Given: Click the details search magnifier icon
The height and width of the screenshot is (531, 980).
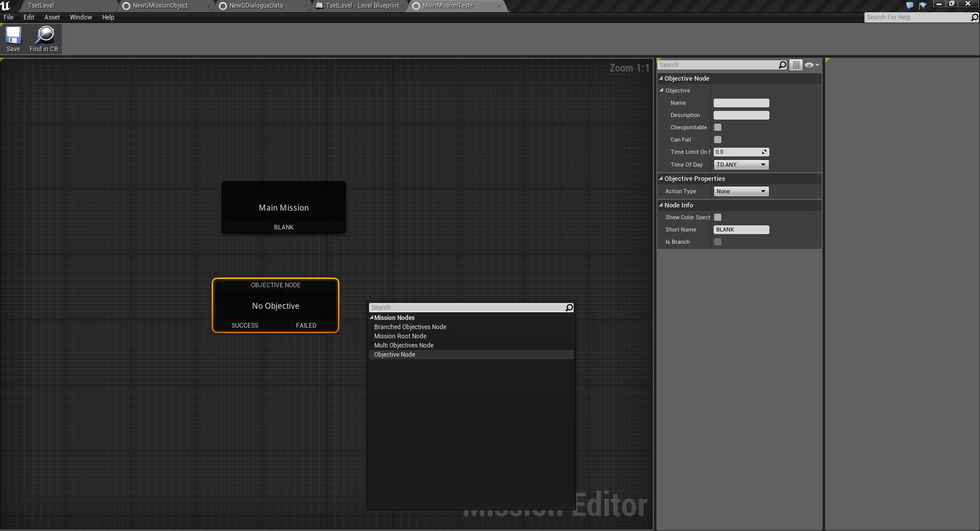Looking at the screenshot, I should click(x=782, y=65).
